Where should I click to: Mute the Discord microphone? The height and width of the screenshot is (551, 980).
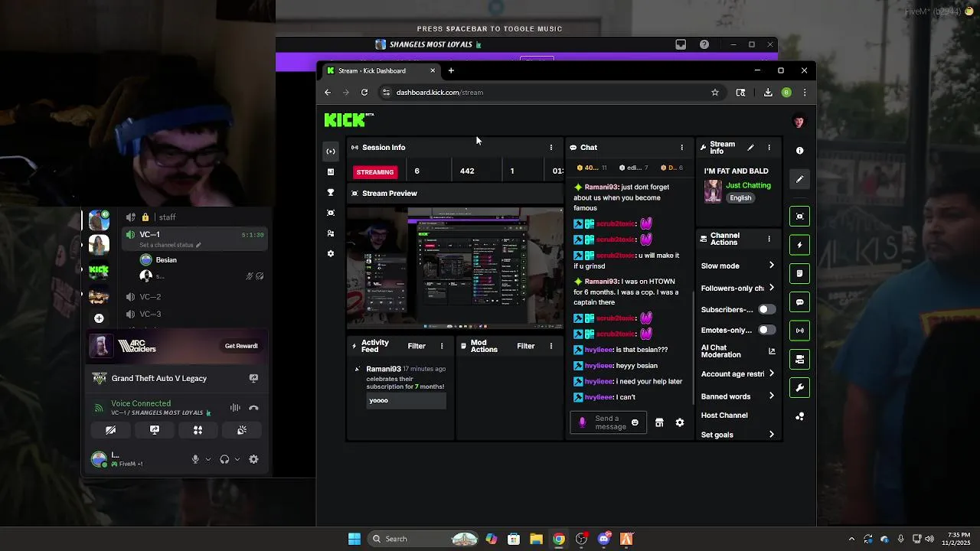click(x=195, y=459)
